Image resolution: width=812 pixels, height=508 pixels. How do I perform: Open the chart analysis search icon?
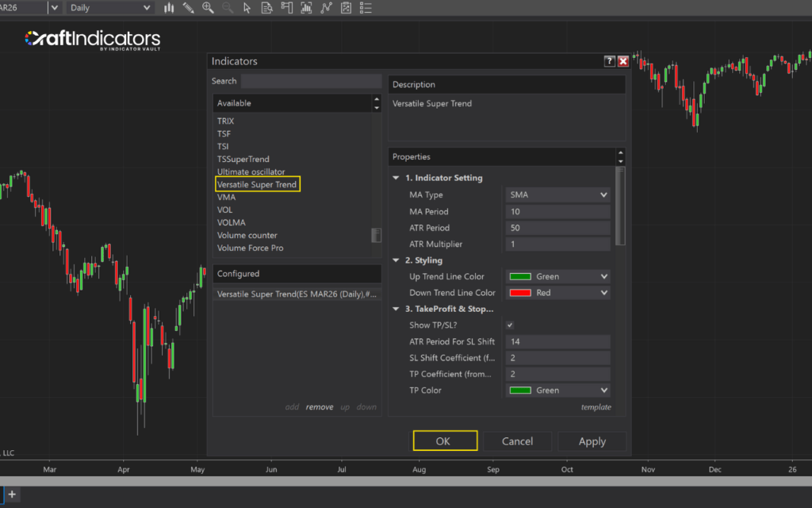pyautogui.click(x=267, y=8)
